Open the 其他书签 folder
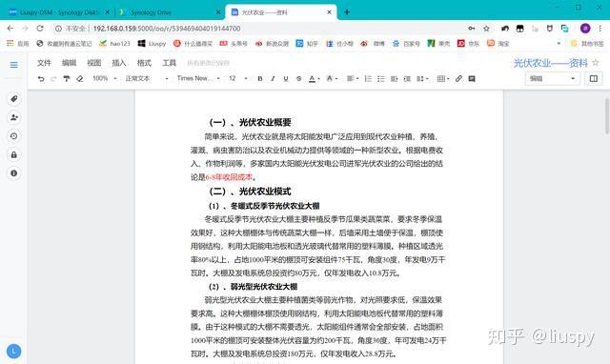Screen dimensions: 610x364 pyautogui.click(x=587, y=44)
